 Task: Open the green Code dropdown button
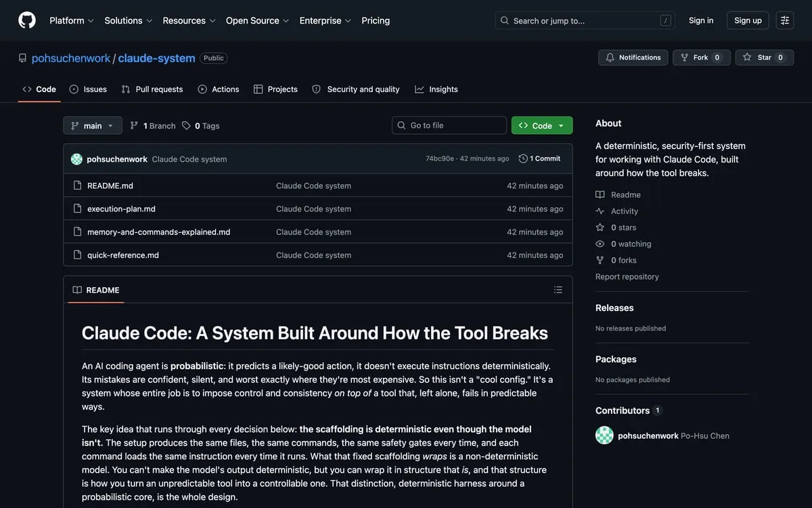(x=542, y=125)
